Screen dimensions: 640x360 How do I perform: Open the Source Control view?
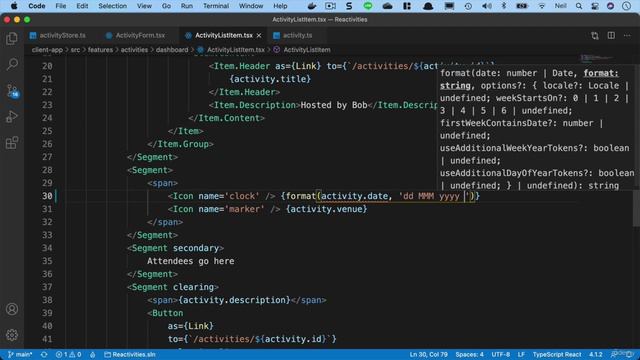(x=12, y=91)
